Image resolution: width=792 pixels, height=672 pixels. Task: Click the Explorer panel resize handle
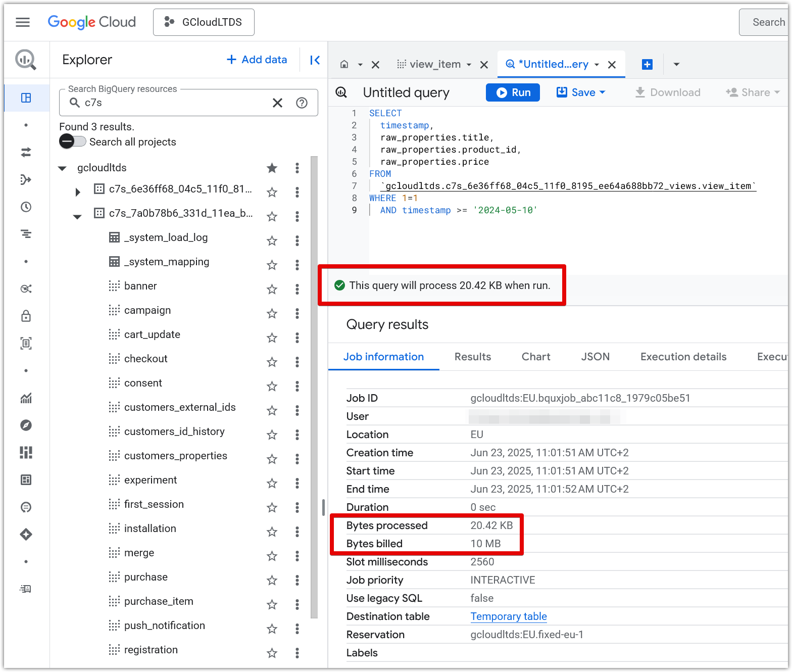323,507
